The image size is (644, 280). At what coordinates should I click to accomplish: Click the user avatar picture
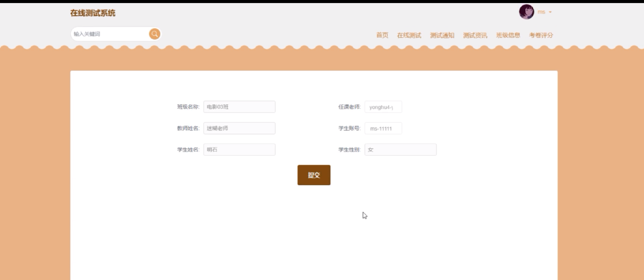(526, 12)
